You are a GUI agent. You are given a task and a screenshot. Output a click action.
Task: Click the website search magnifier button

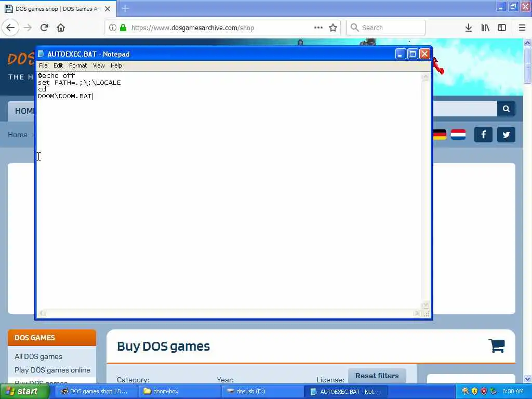(506, 109)
